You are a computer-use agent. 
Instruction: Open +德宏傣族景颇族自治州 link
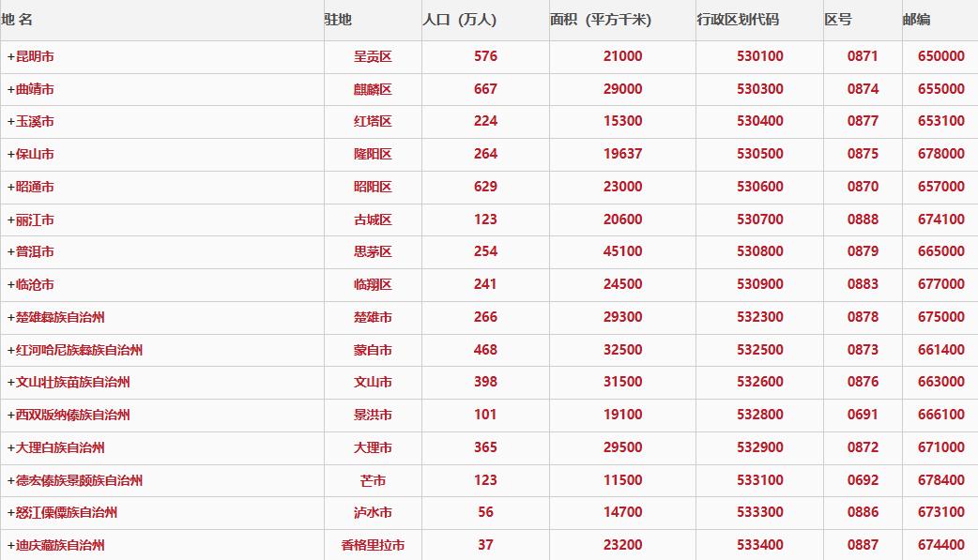coord(75,480)
